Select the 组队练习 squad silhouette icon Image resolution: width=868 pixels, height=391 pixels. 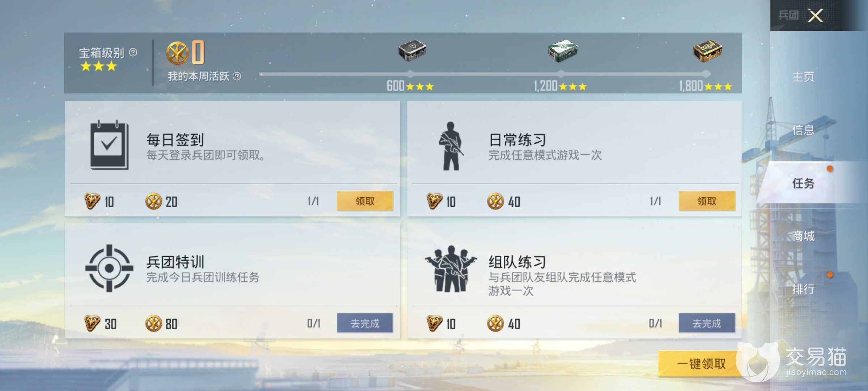(451, 269)
